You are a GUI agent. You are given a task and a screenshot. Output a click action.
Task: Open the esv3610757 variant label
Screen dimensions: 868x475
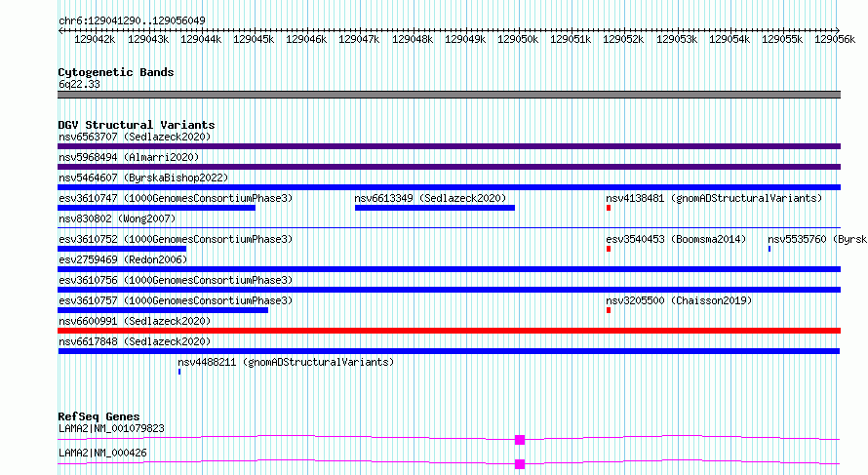(x=176, y=300)
